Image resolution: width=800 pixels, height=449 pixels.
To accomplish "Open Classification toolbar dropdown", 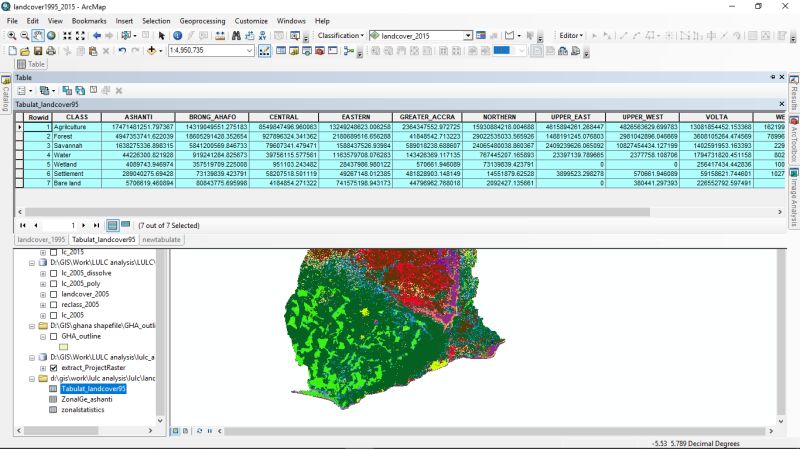I will tap(341, 35).
